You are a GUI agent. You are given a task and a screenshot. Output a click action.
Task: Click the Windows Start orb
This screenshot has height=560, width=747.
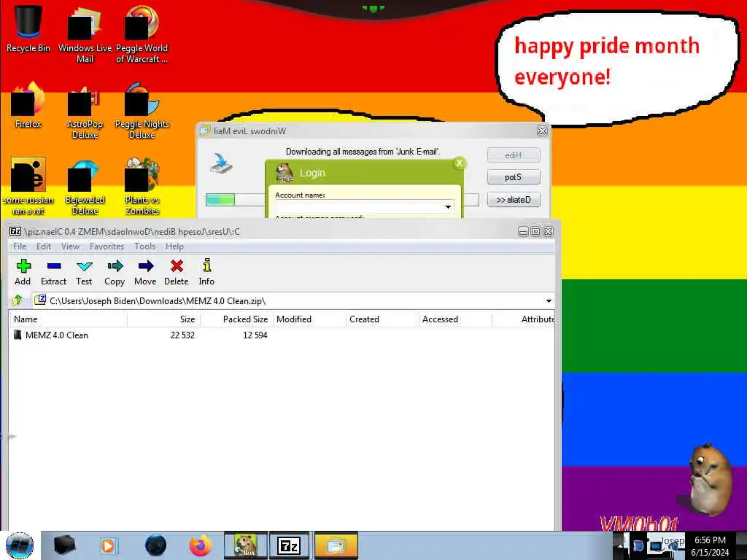(x=20, y=545)
